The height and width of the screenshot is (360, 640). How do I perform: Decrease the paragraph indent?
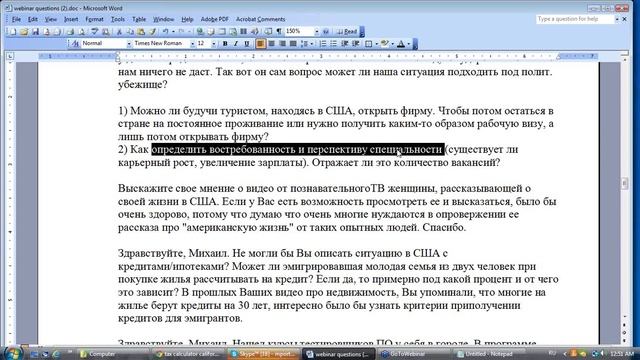(344, 43)
